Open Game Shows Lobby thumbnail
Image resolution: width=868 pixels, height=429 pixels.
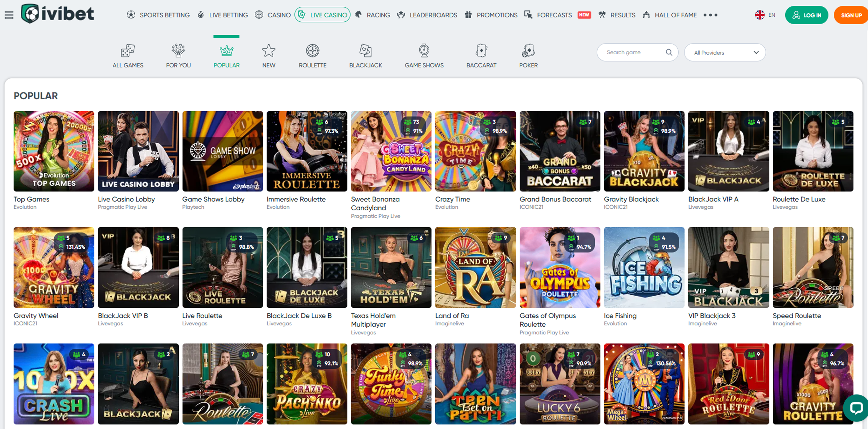(222, 151)
